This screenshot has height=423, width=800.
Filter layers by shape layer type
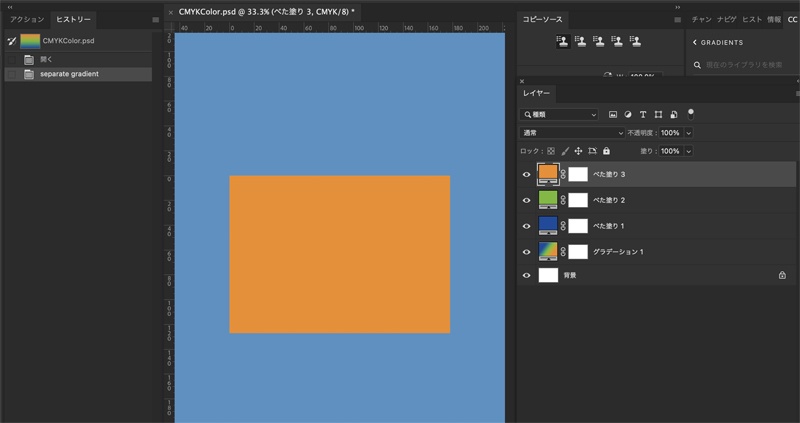(x=658, y=115)
